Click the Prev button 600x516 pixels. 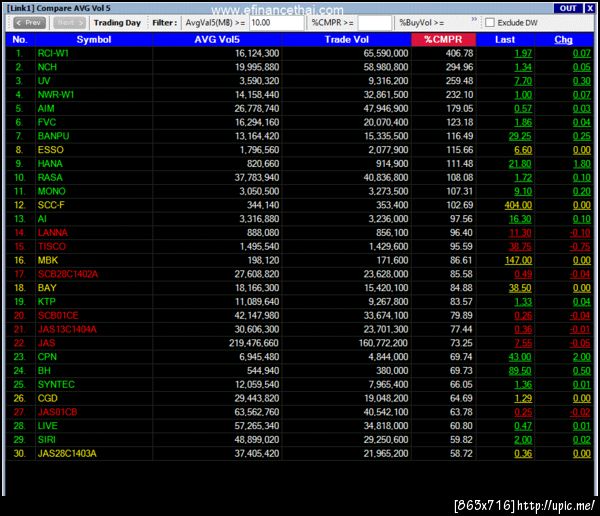coord(29,23)
